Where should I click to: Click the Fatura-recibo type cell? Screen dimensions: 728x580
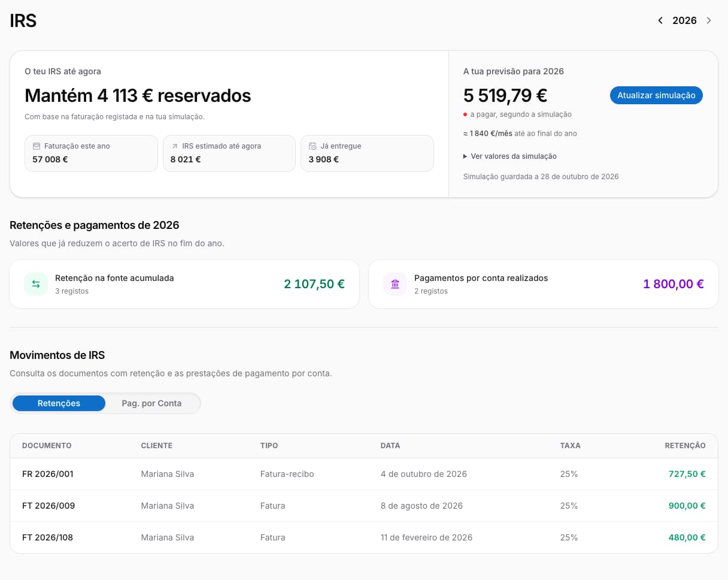tap(287, 474)
